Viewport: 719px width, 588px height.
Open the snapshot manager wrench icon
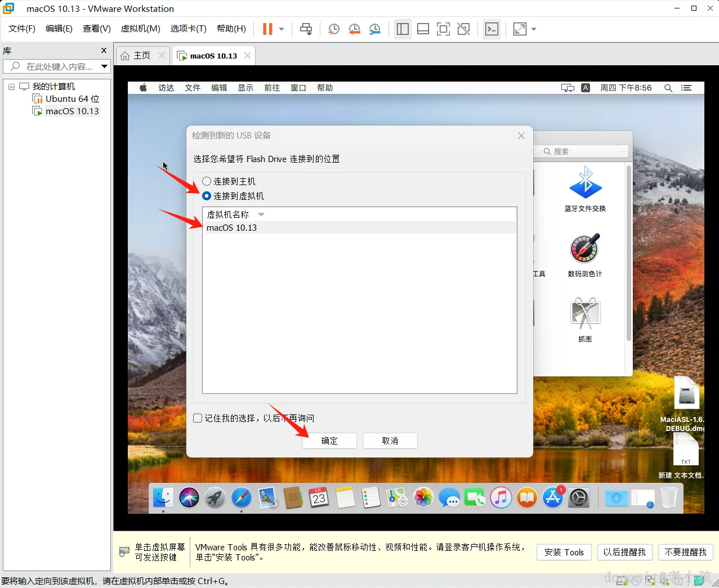pos(374,29)
